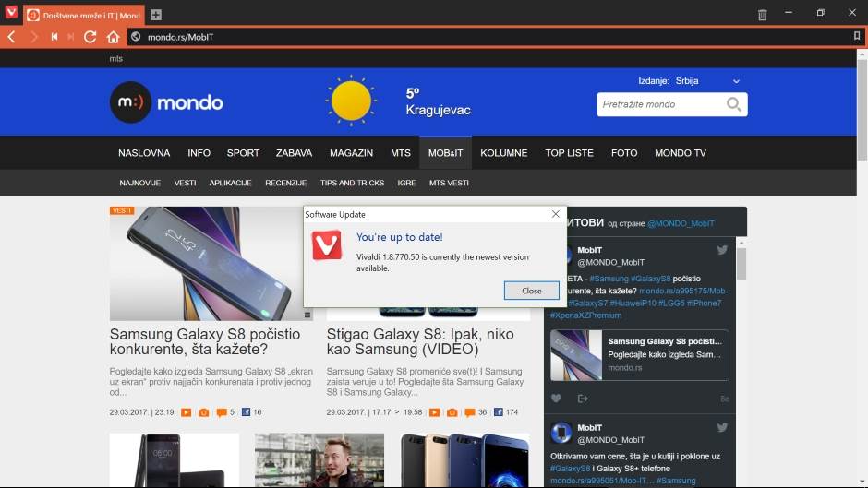Click the browser back arrow
This screenshot has height=488, width=868.
[11, 37]
